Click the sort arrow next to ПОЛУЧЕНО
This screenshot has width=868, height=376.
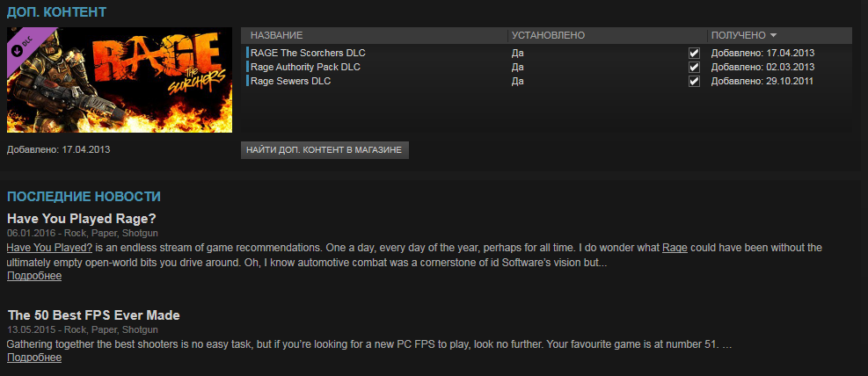[773, 35]
